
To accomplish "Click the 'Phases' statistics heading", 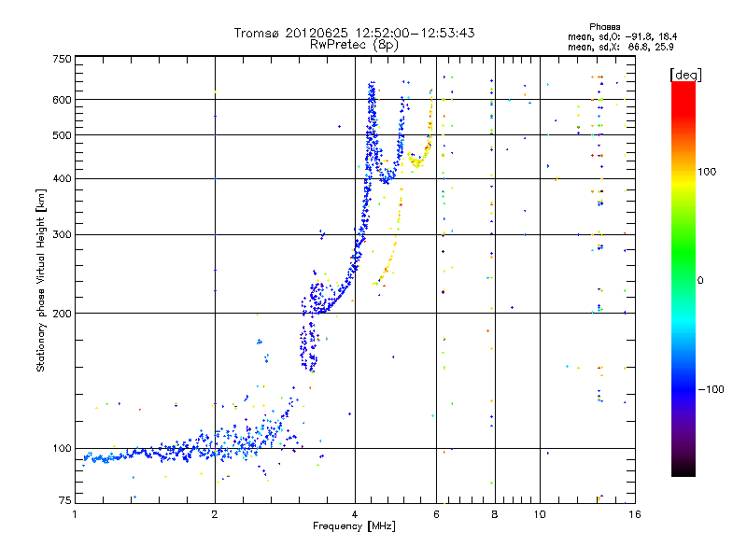I will tap(604, 27).
